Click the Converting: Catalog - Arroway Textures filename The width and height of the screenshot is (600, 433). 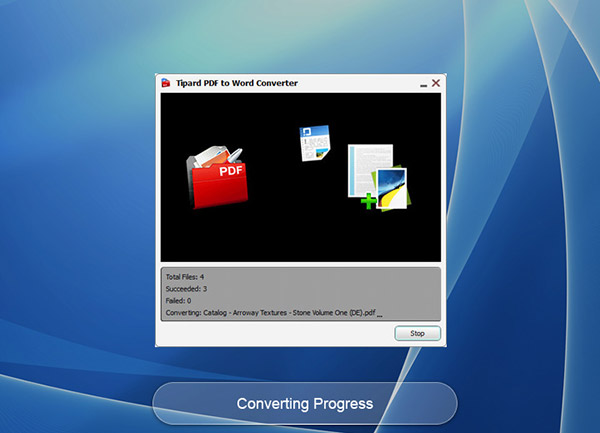[x=274, y=313]
